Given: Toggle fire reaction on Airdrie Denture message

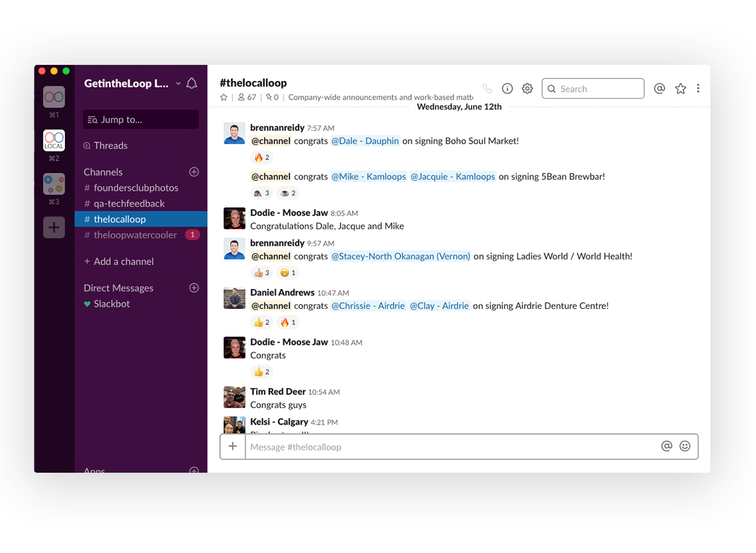Looking at the screenshot, I should [288, 322].
